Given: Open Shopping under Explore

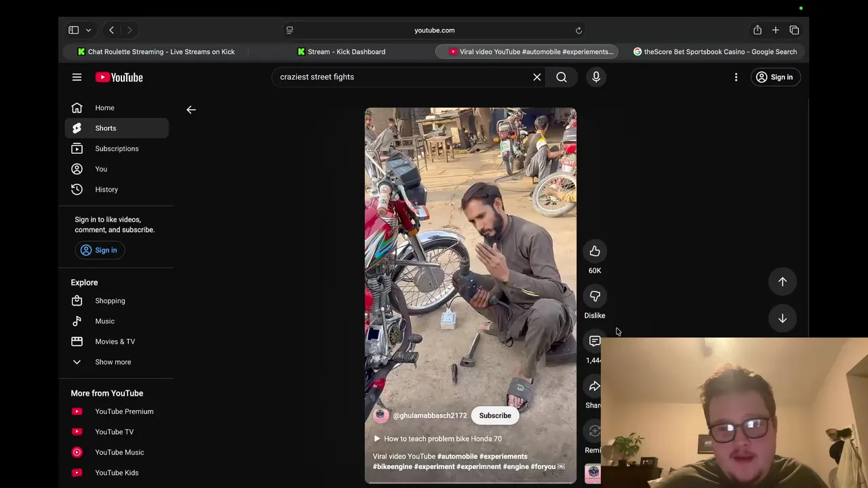Looking at the screenshot, I should point(117,301).
